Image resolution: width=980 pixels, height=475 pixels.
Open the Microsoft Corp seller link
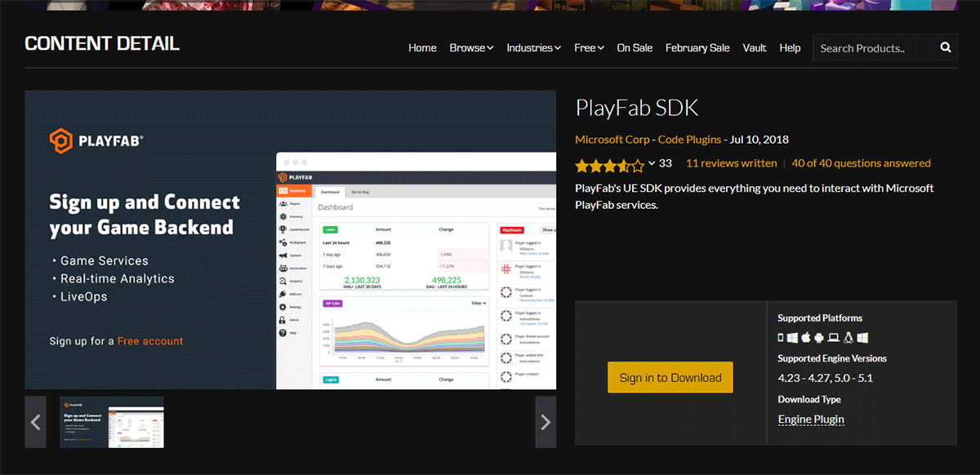612,140
